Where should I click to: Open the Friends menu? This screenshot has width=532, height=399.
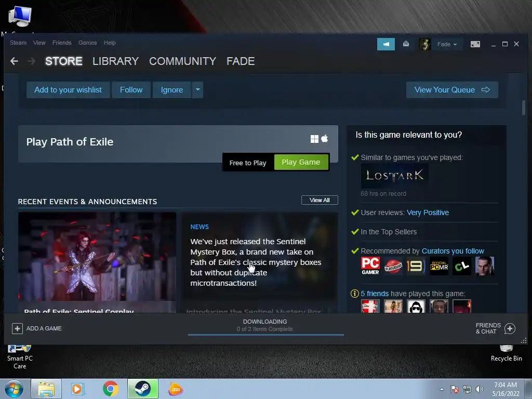(x=62, y=43)
